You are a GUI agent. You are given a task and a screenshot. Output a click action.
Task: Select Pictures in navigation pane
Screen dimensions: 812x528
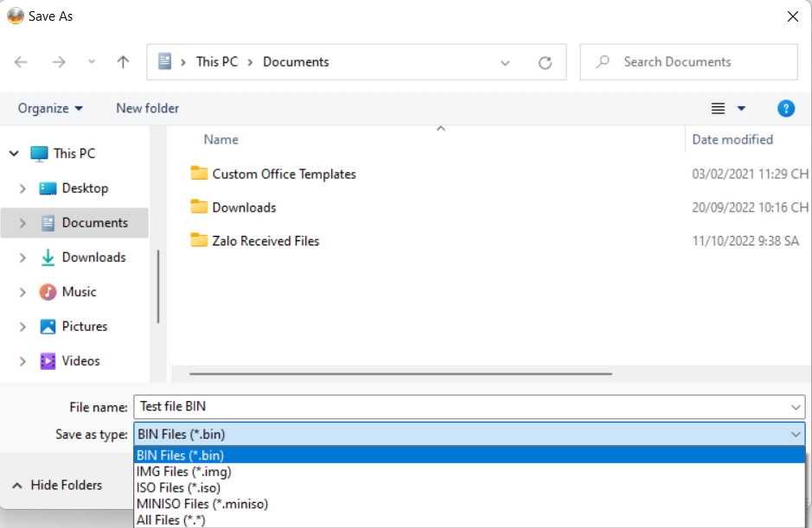(x=85, y=326)
